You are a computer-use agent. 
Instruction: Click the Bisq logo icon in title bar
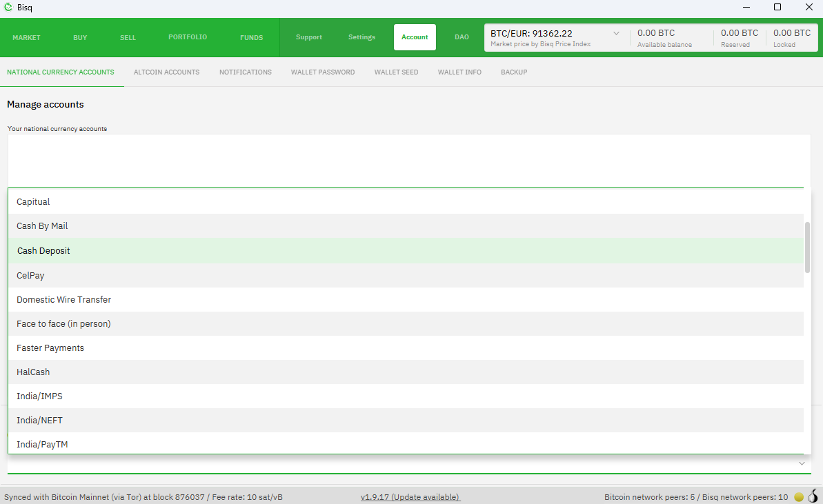(8, 8)
